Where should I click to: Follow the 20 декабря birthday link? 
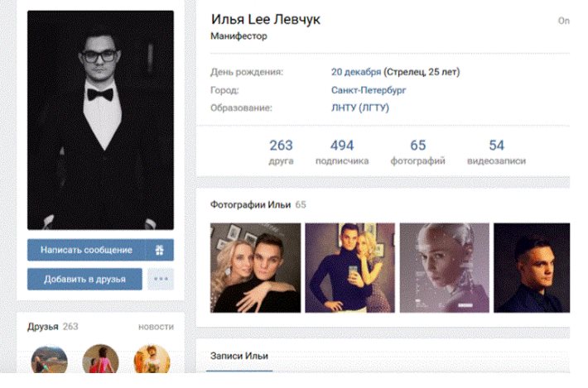tap(356, 72)
